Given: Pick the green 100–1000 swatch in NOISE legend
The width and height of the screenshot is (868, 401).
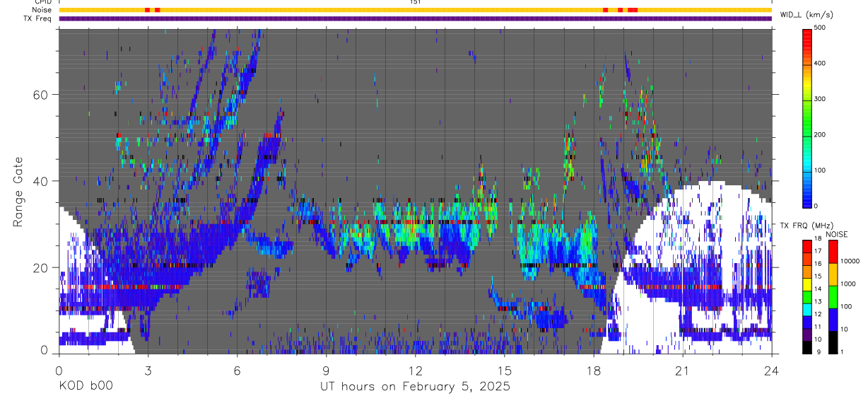Looking at the screenshot, I should (x=833, y=296).
